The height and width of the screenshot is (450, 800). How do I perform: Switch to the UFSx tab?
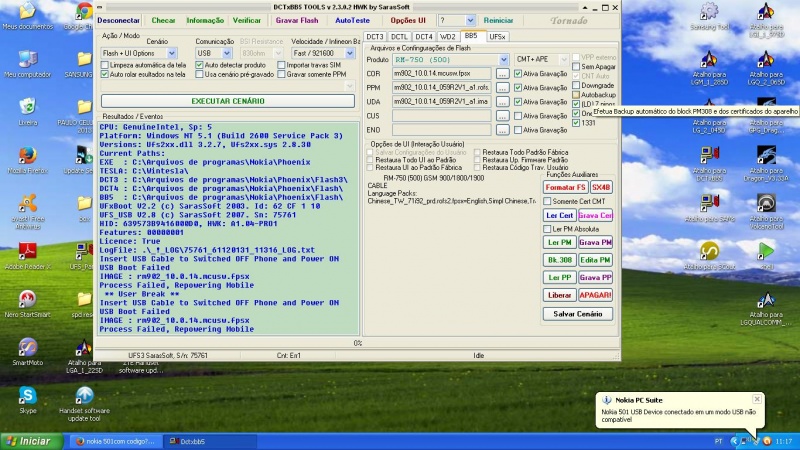(497, 37)
